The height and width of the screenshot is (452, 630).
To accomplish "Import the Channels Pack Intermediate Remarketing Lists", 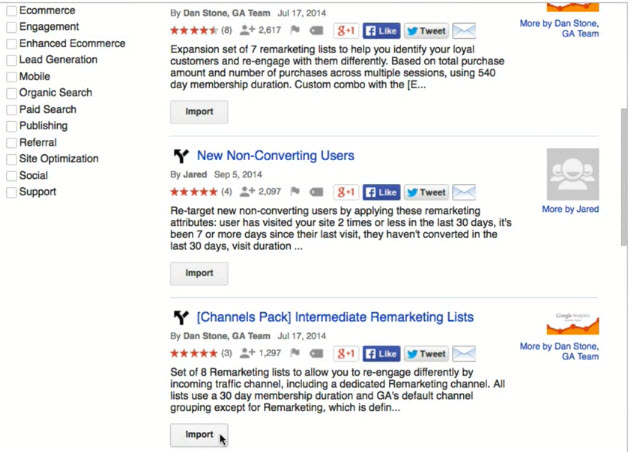I will pyautogui.click(x=199, y=435).
